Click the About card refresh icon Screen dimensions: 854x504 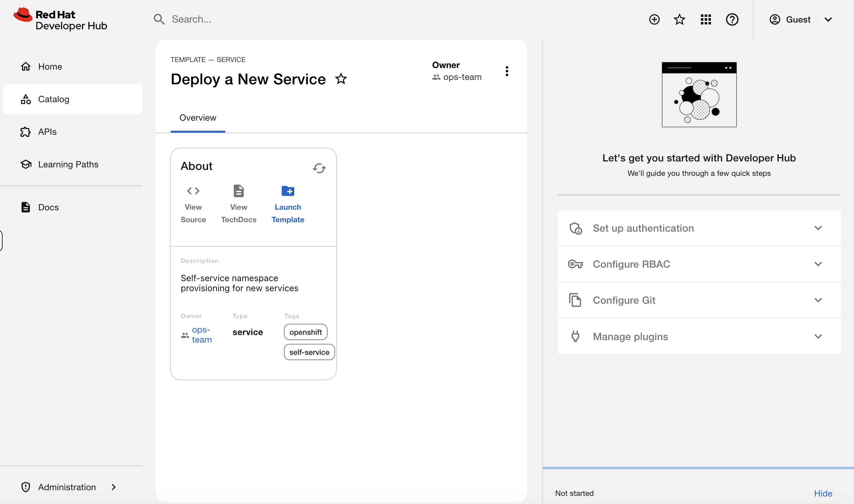pos(319,168)
